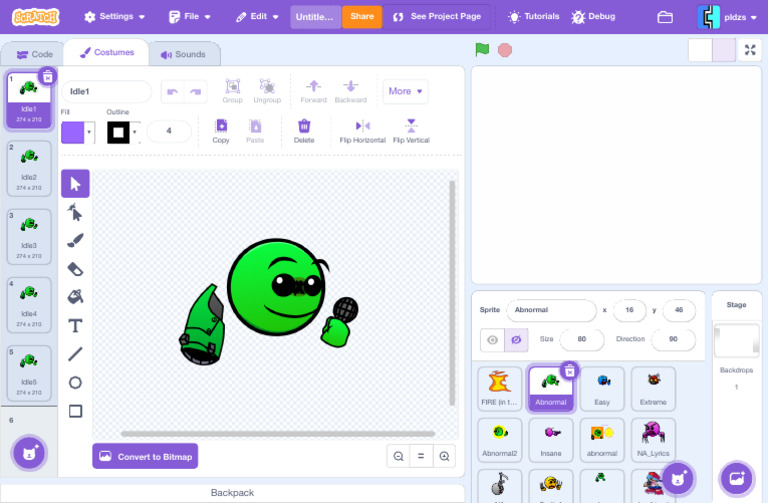
Task: Select the Brush tool
Action: click(75, 240)
